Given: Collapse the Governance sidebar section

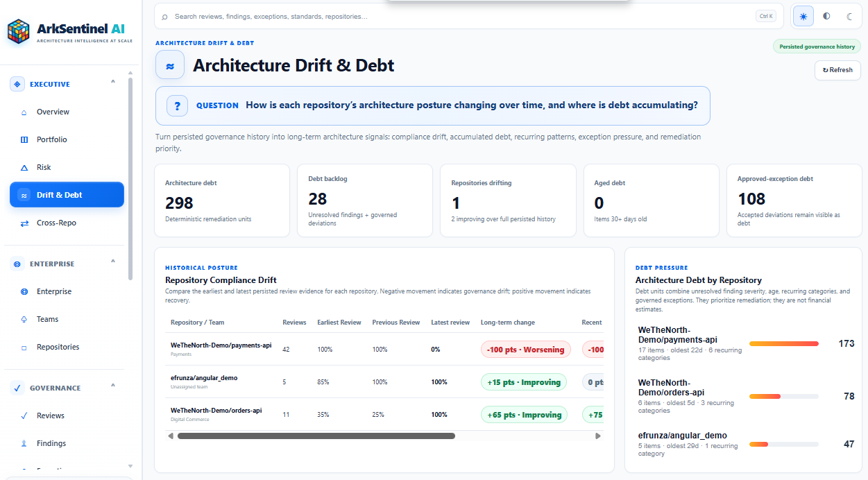Looking at the screenshot, I should 113,386.
